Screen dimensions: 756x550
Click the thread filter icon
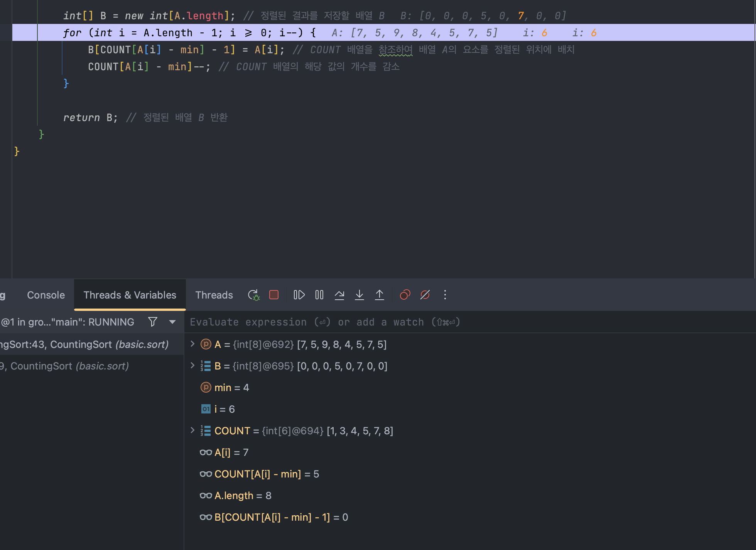(x=153, y=322)
